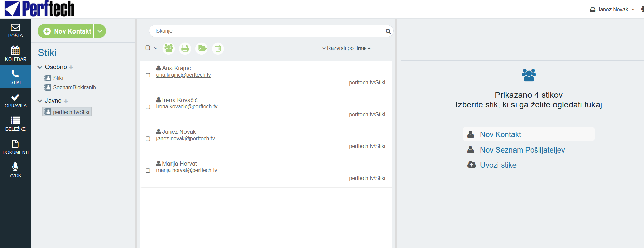Click the address book icon of SeznamBlokiranih
The image size is (644, 248).
tap(48, 87)
